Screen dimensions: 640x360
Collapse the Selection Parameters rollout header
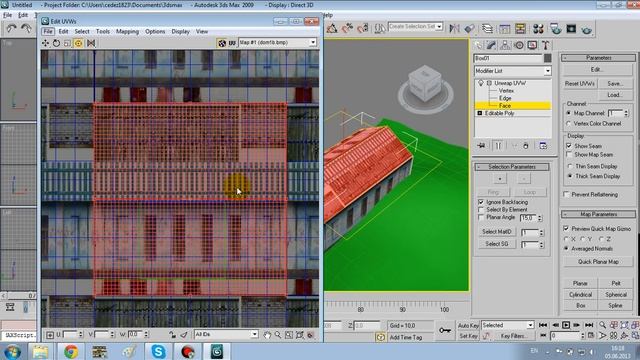coord(512,167)
